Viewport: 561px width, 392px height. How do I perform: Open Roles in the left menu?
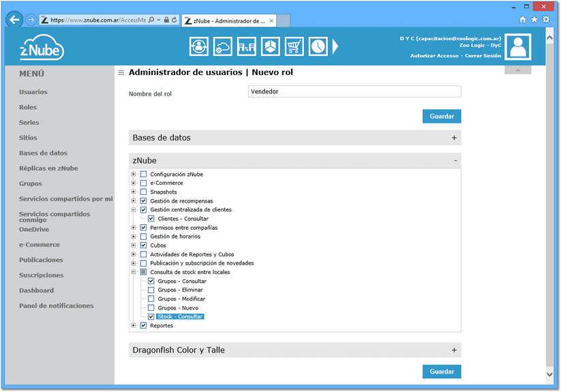28,107
